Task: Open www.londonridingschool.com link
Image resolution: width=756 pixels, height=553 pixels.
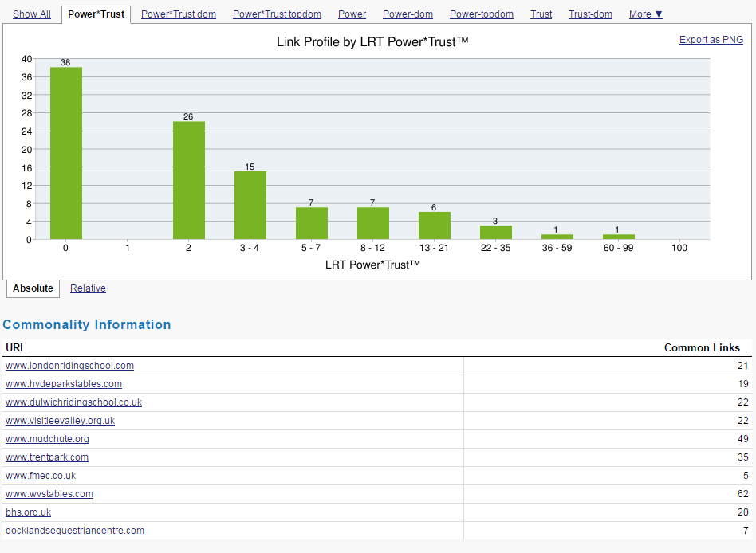Action: pos(69,366)
